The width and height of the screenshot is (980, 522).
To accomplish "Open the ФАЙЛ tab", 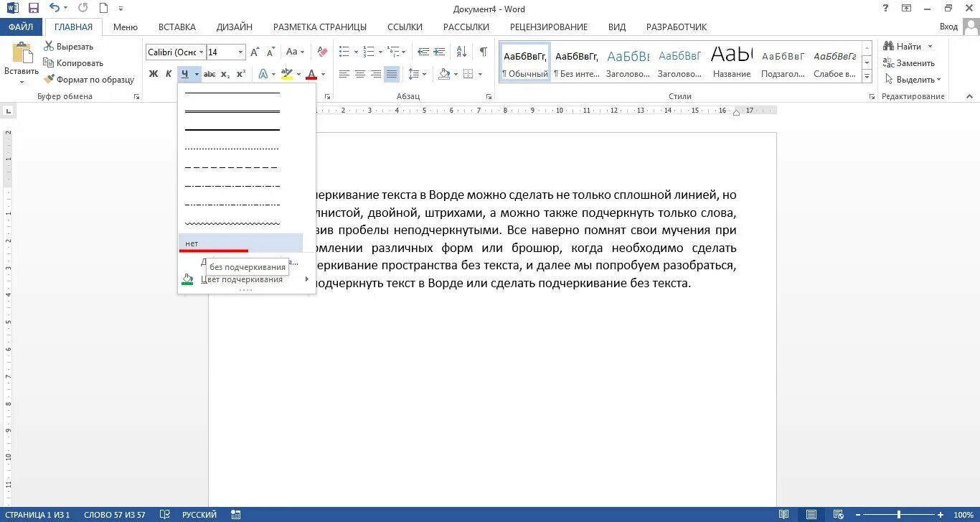I will [22, 27].
